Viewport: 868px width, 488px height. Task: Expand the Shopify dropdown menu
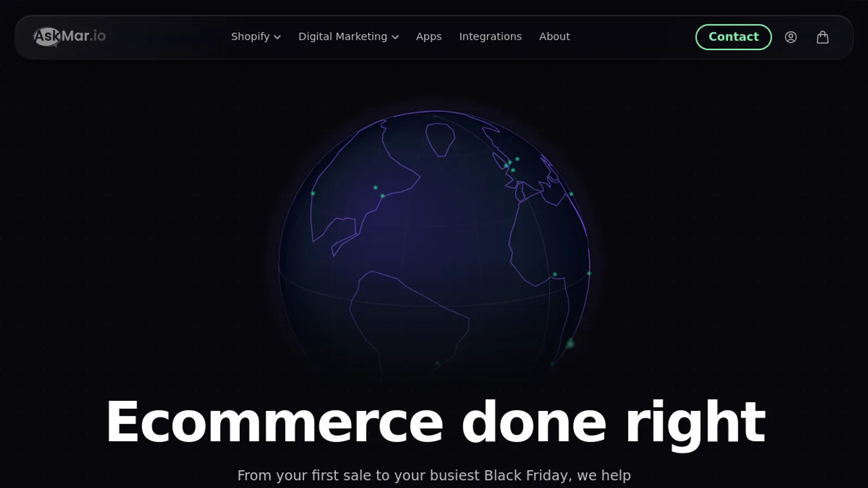tap(256, 36)
